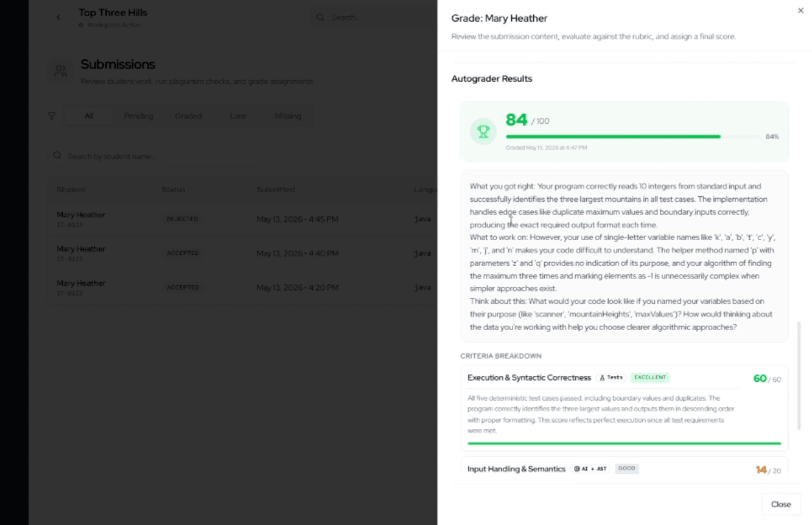Image resolution: width=812 pixels, height=525 pixels.
Task: Select the Missing filter tab
Action: pos(288,116)
